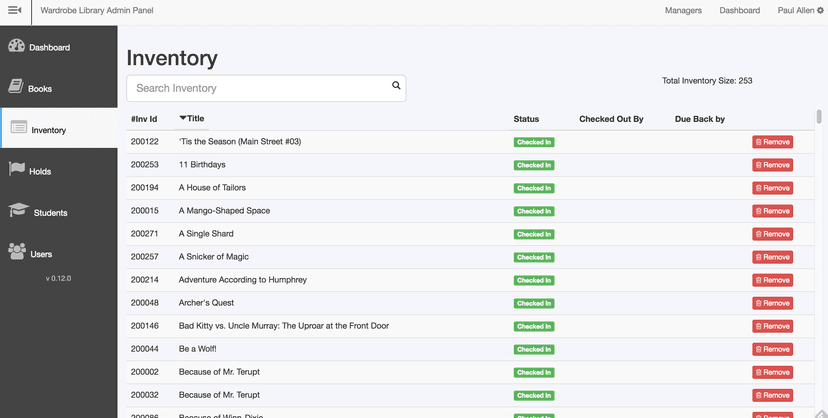
Task: Remove 'A House of Tailors' item
Action: (773, 188)
